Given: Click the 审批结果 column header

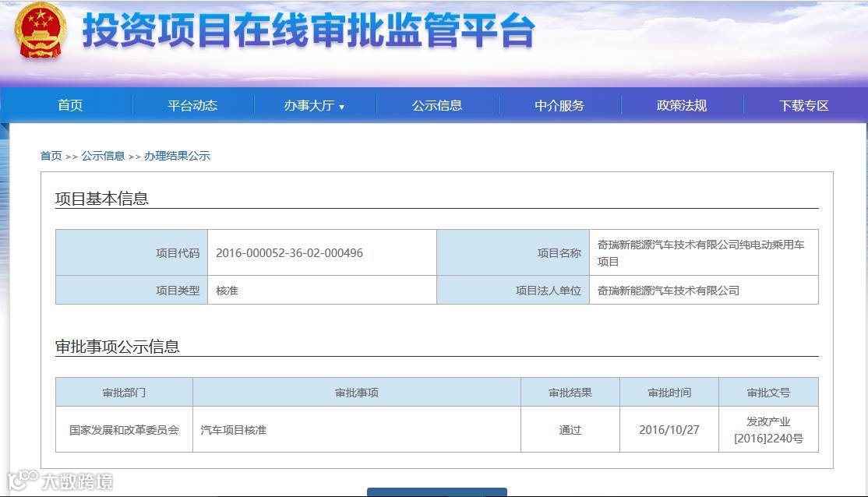Looking at the screenshot, I should [x=570, y=393].
